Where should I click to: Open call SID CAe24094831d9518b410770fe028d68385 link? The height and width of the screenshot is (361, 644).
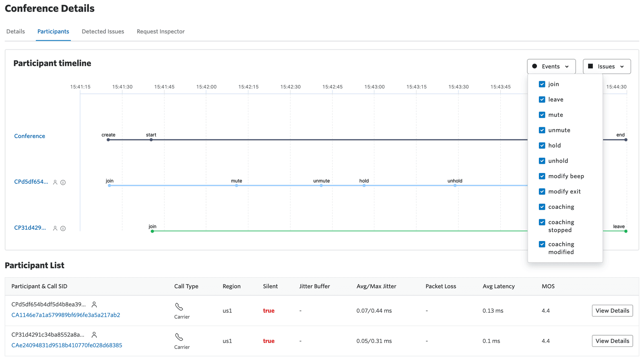tap(67, 345)
